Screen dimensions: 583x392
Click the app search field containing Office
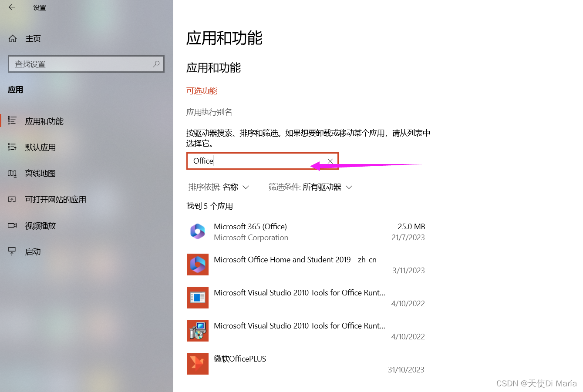(262, 161)
